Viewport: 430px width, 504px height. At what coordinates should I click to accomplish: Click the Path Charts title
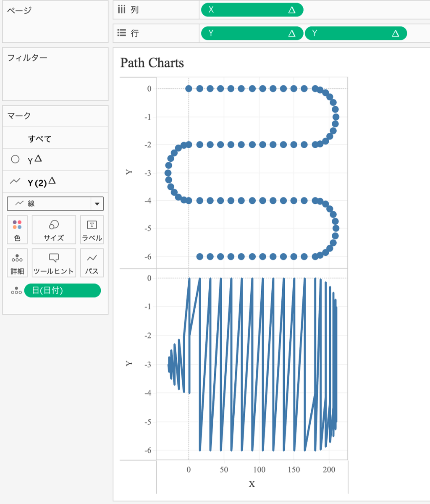click(x=152, y=63)
